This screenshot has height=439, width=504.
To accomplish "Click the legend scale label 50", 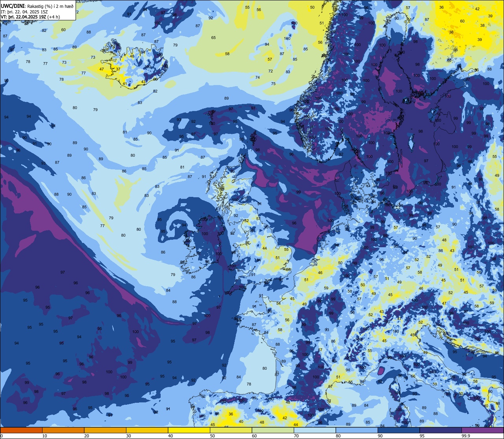I will tap(212, 436).
